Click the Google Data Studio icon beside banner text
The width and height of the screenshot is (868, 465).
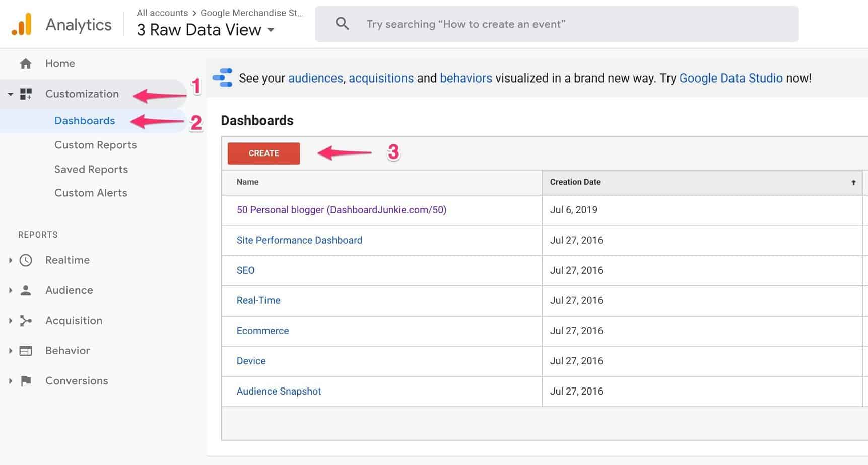coord(222,78)
